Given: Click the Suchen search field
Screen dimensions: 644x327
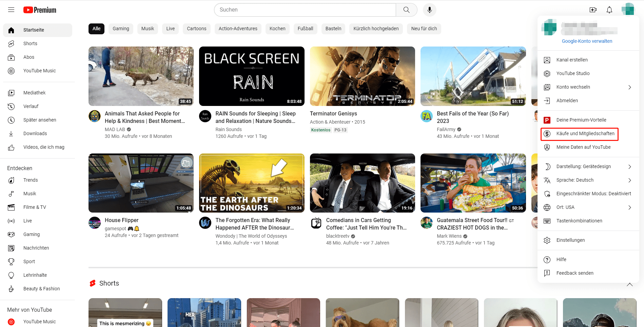Looking at the screenshot, I should [305, 10].
